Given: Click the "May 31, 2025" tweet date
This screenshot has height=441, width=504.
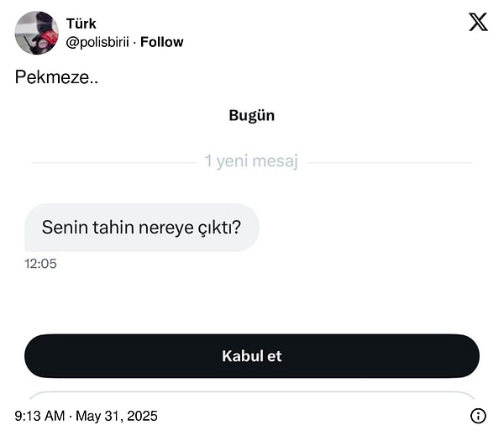Looking at the screenshot, I should click(116, 416).
